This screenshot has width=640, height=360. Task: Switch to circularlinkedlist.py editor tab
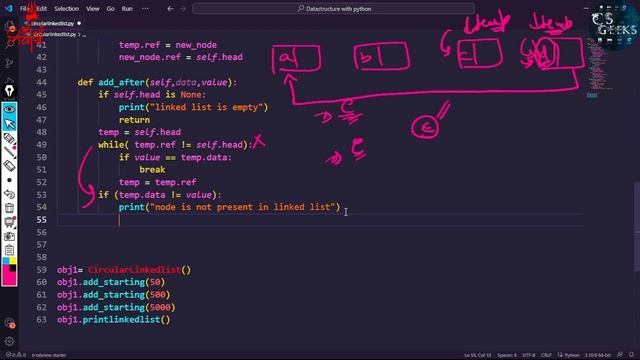[x=52, y=23]
